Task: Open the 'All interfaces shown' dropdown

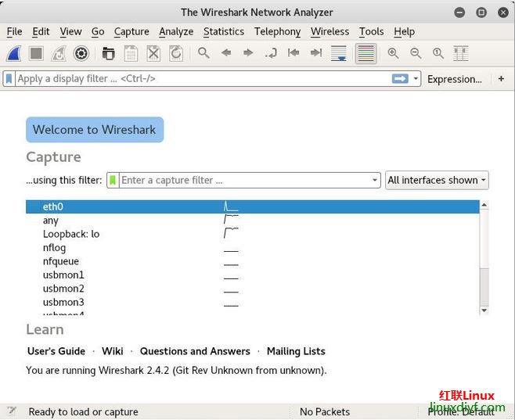Action: (x=436, y=180)
